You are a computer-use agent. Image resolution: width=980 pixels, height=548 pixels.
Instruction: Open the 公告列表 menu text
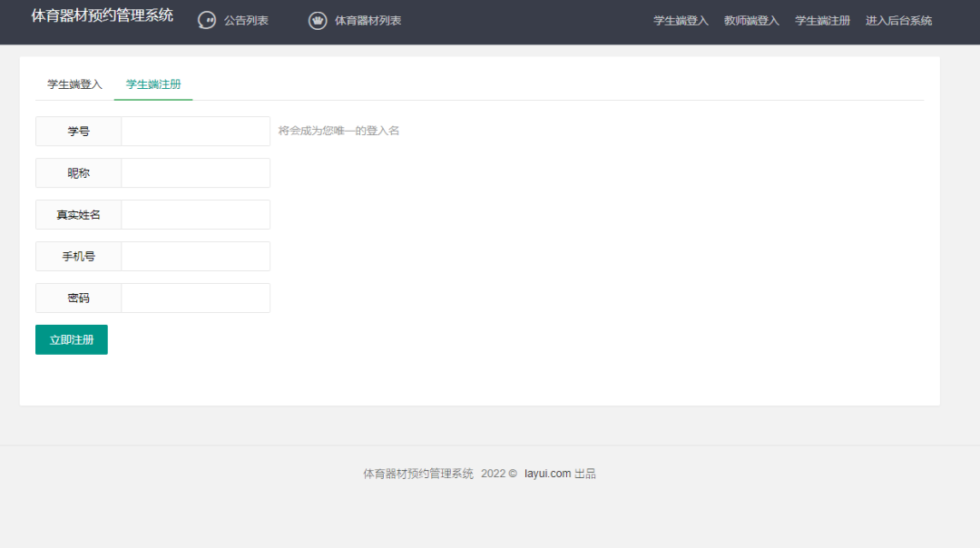(246, 21)
